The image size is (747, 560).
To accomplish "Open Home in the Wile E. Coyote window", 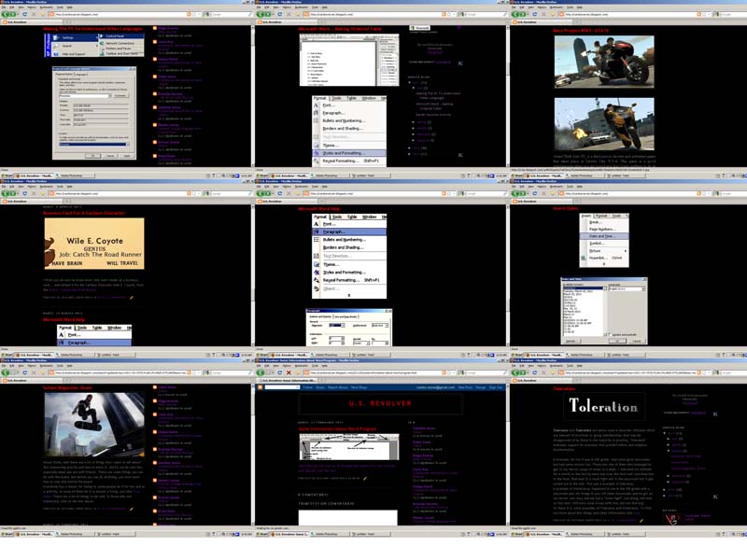I will pos(42,194).
